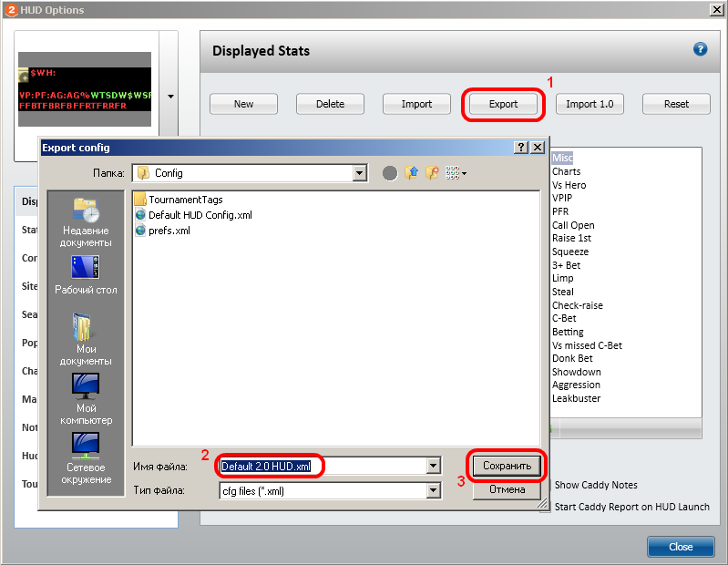Create a new folder icon
The image size is (728, 565).
pyautogui.click(x=432, y=173)
